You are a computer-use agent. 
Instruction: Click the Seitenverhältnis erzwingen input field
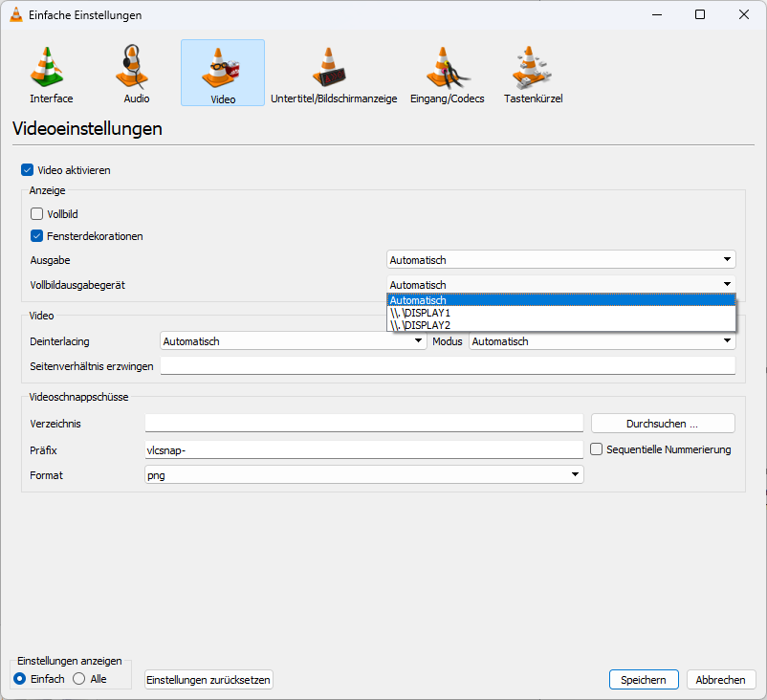[448, 366]
